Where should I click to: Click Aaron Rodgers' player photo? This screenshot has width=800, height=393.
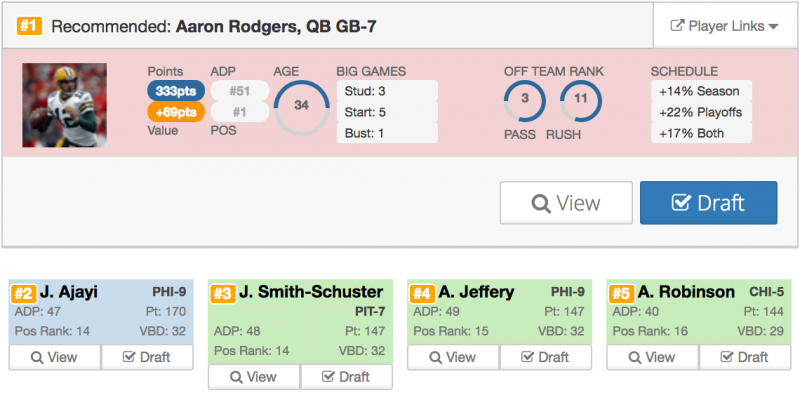64,105
